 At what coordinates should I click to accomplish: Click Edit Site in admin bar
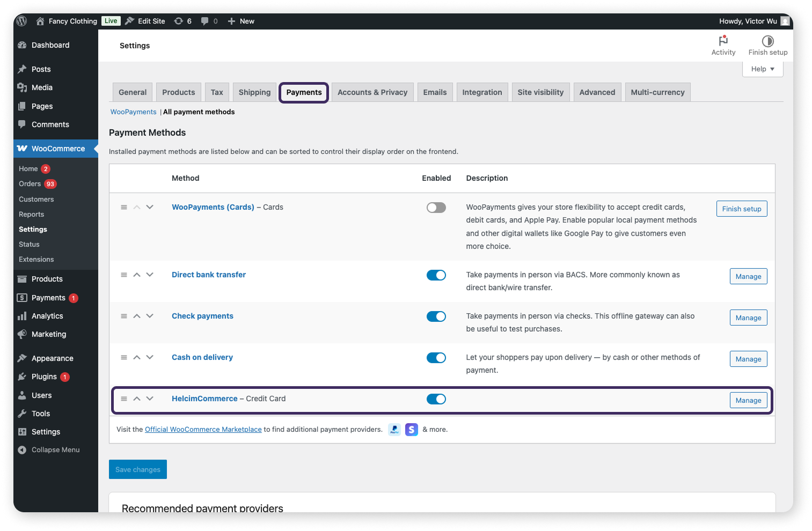click(145, 21)
